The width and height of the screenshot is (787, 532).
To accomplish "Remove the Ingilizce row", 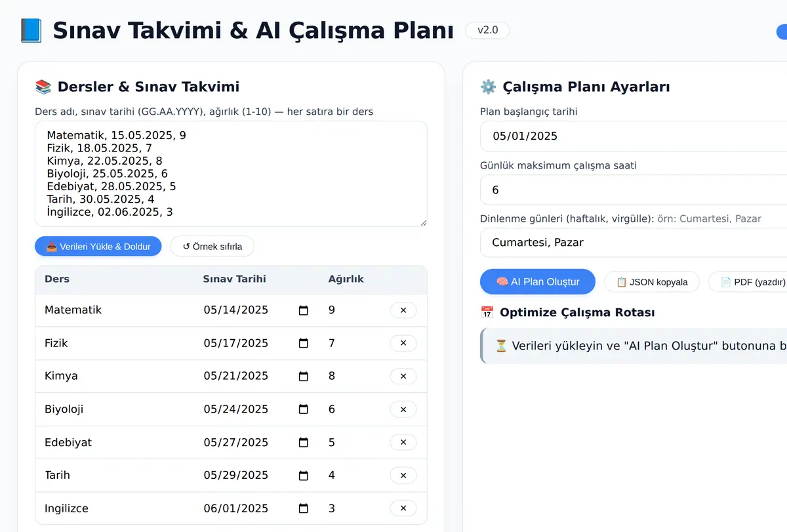I will [x=403, y=508].
